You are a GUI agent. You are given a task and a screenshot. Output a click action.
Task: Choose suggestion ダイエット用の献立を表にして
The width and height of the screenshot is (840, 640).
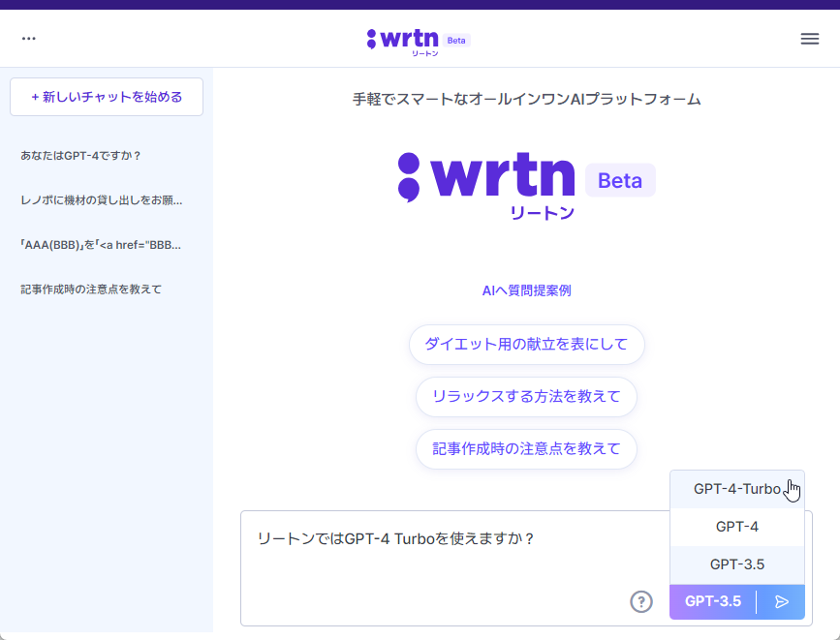527,345
